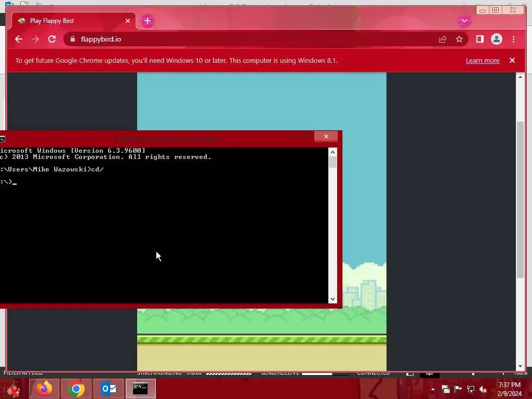
Task: Bookmark this page with star icon
Action: point(459,39)
